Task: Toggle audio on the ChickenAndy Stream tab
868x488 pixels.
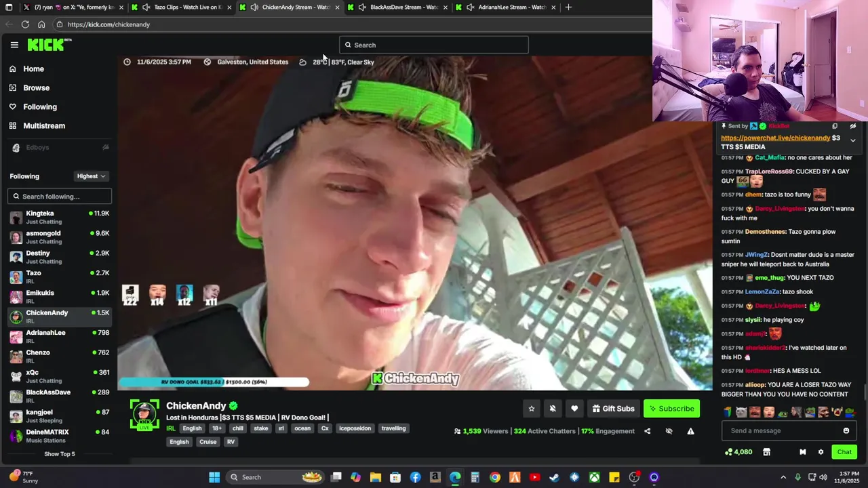Action: click(x=254, y=7)
